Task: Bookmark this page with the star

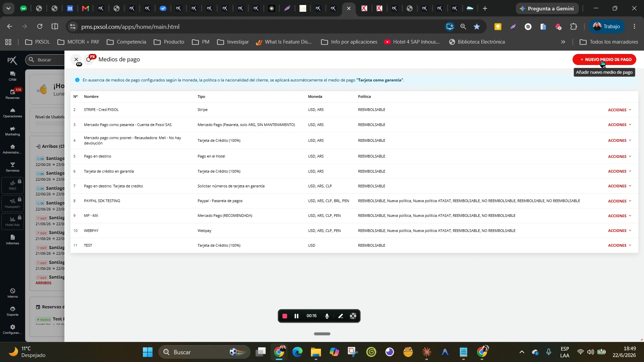Action: click(x=477, y=26)
